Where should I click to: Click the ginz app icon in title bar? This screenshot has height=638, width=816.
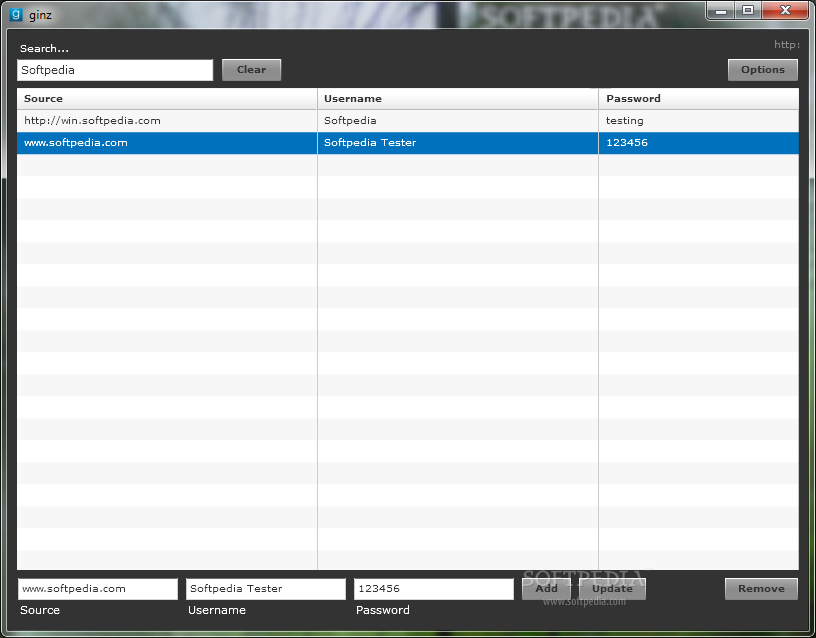click(16, 14)
